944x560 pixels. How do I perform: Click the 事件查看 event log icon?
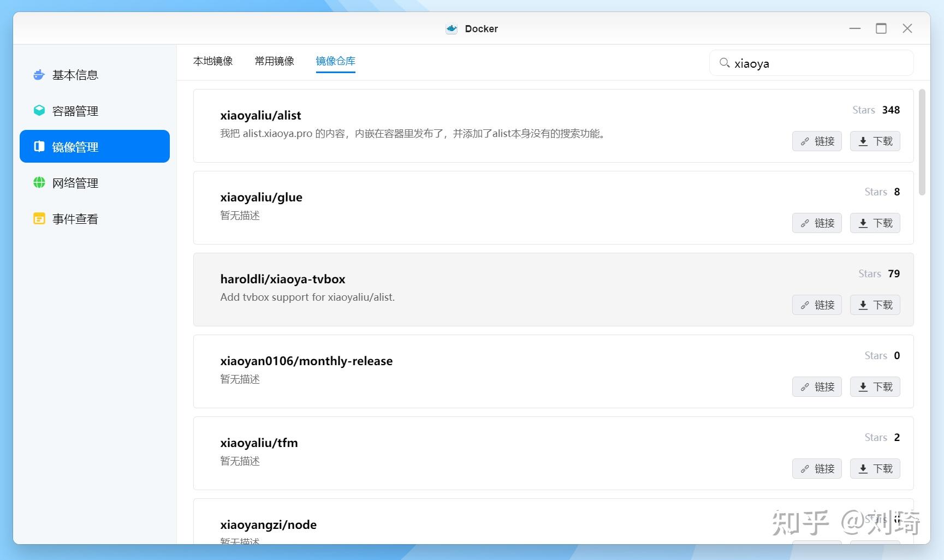pyautogui.click(x=39, y=218)
